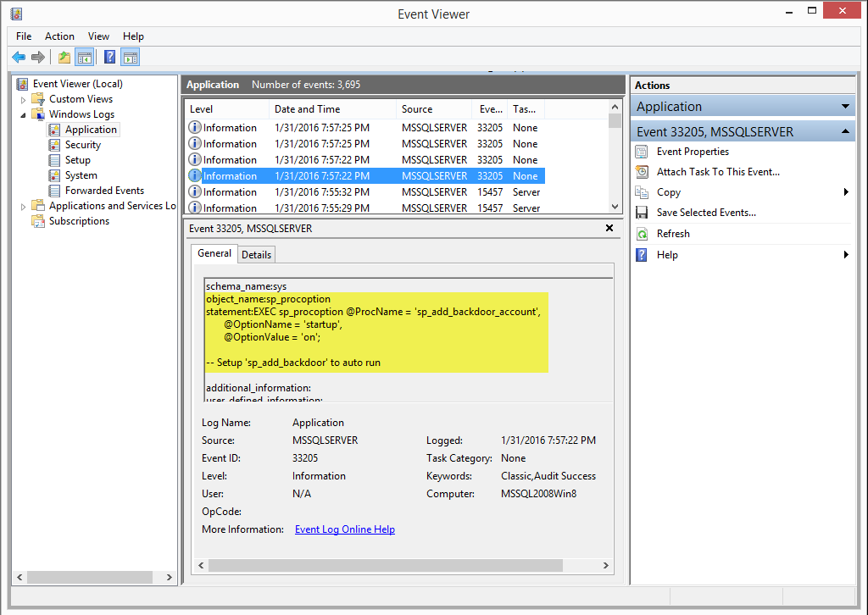
Task: Click the event list scroll up arrow
Action: [615, 107]
